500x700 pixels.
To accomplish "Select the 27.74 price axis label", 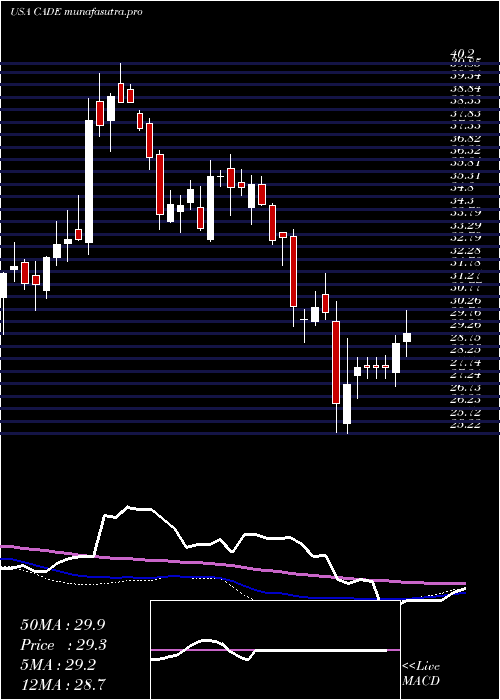I will click(466, 363).
